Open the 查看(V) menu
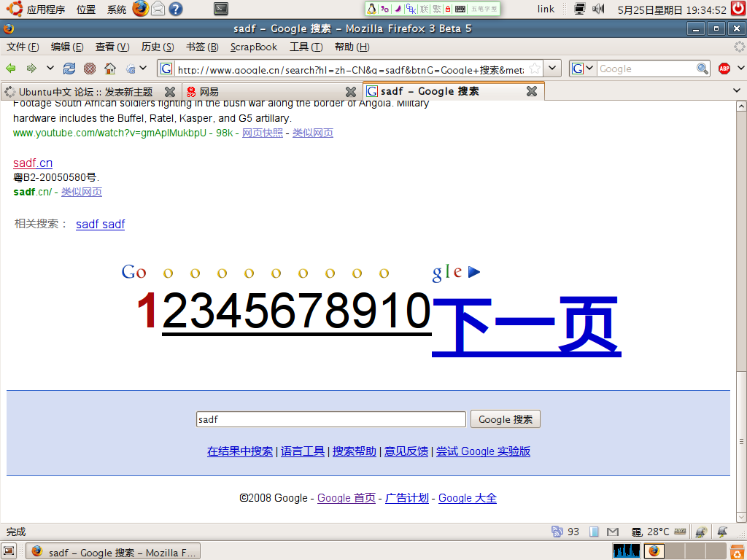Viewport: 747px width, 560px height. (x=112, y=47)
